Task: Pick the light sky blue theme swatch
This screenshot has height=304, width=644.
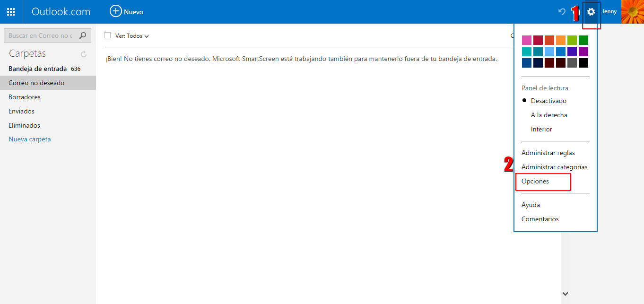Action: [x=549, y=52]
